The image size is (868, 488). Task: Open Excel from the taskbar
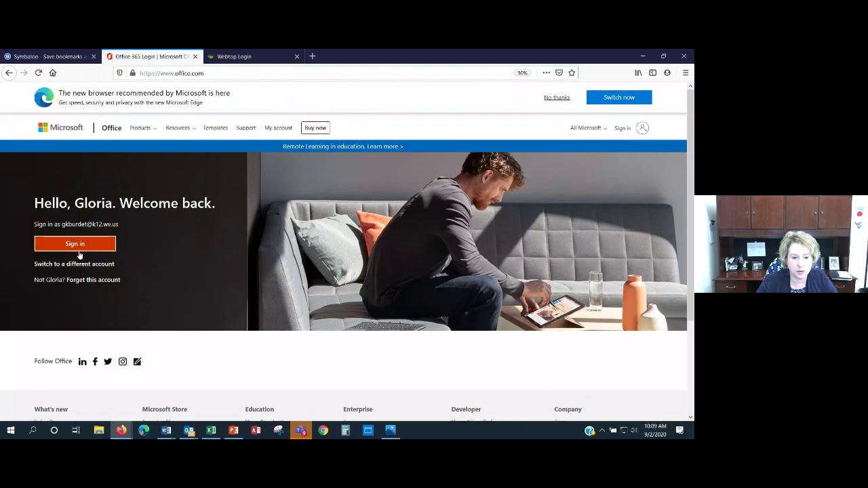(x=211, y=430)
